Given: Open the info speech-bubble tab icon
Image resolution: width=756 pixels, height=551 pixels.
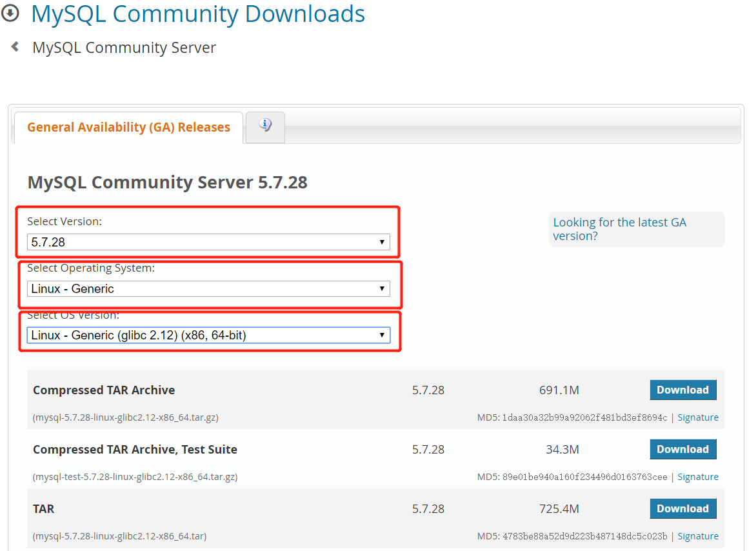Looking at the screenshot, I should pyautogui.click(x=265, y=125).
